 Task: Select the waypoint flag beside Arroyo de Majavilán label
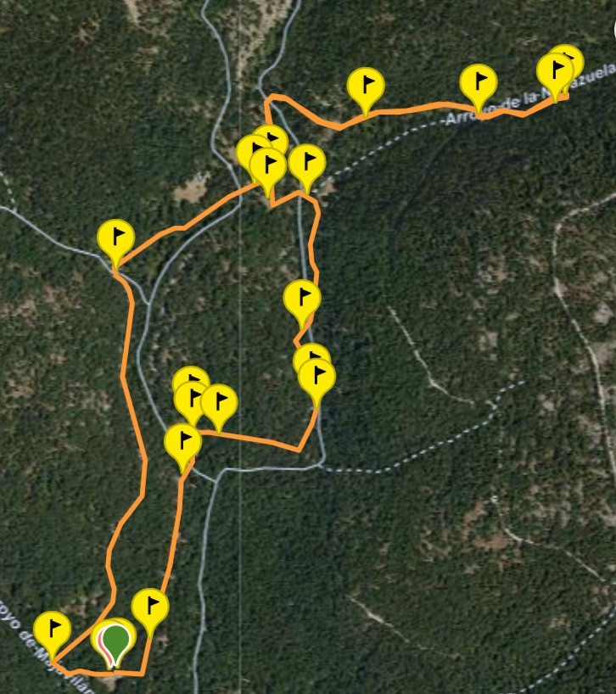point(53,630)
